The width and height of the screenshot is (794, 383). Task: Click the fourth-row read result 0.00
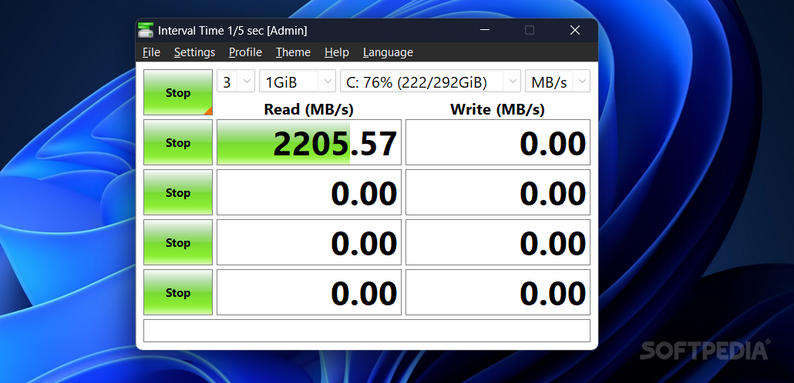pos(309,292)
